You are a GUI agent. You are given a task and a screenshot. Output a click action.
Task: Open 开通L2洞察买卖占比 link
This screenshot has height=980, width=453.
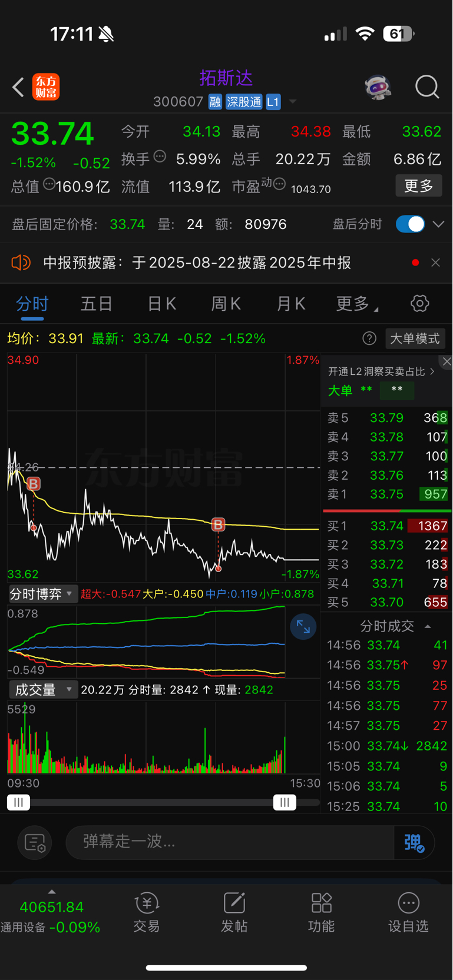381,371
